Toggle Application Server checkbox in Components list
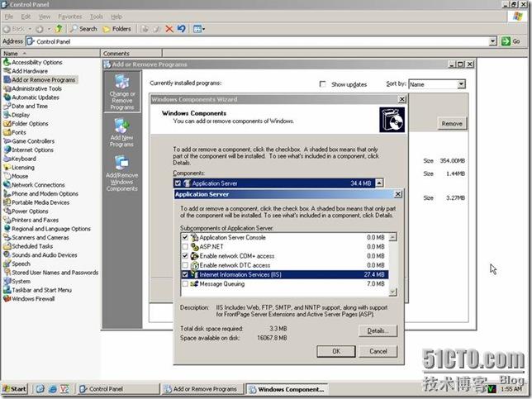532x399 pixels. [178, 183]
